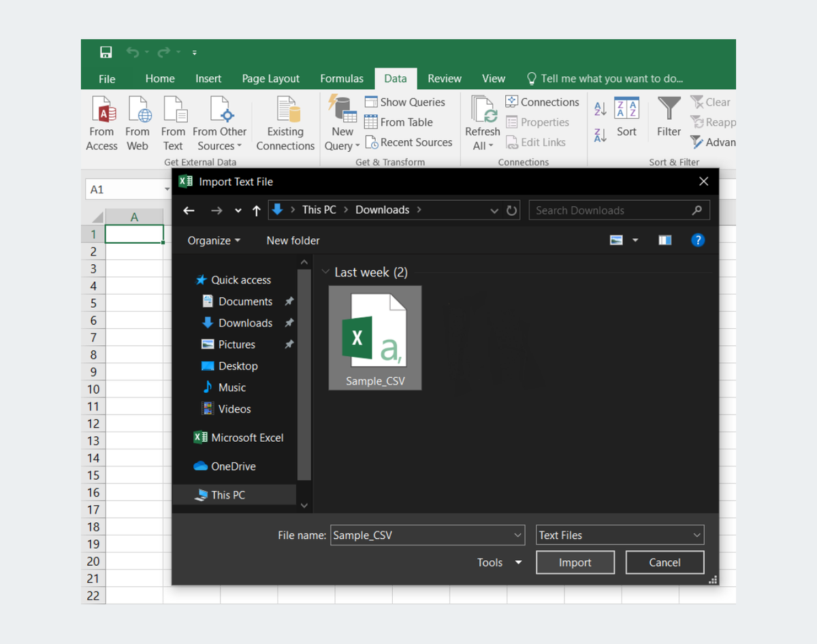Choose From Text in Get External Data
The height and width of the screenshot is (644, 817).
pyautogui.click(x=173, y=123)
